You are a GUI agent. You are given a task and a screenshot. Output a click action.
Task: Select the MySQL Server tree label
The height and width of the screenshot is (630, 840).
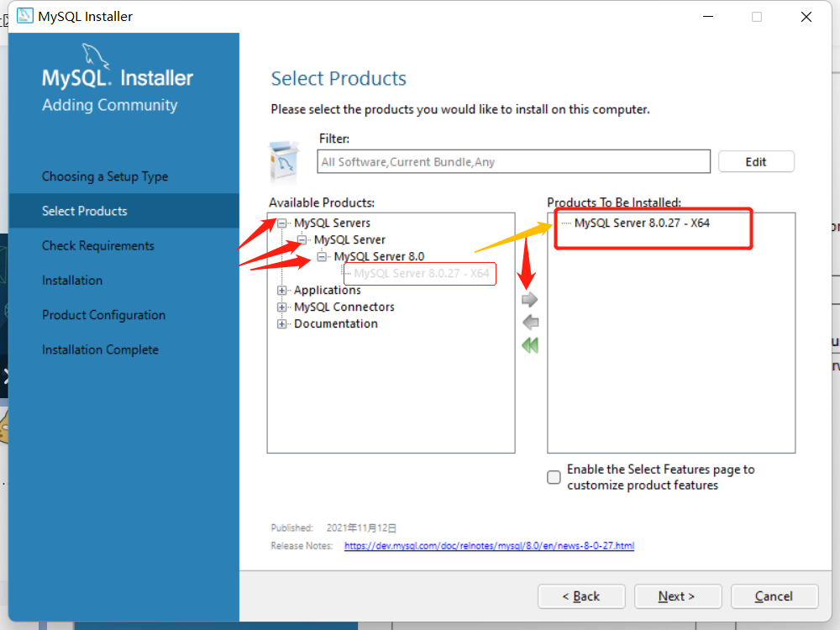(x=349, y=239)
